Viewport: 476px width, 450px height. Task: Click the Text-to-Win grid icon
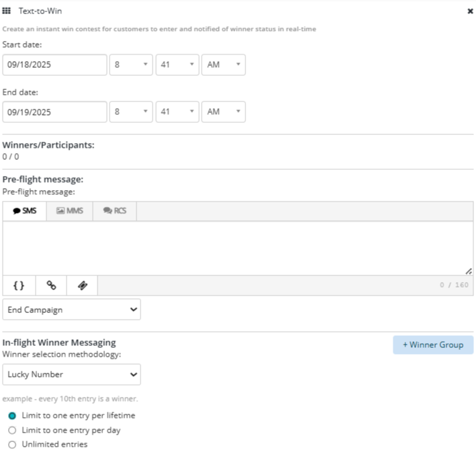[x=7, y=11]
